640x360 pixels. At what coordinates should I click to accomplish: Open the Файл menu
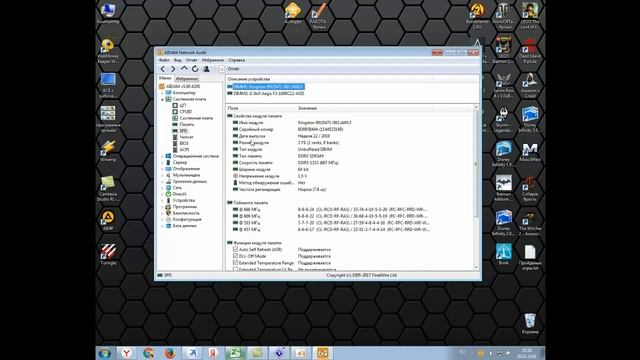click(164, 60)
